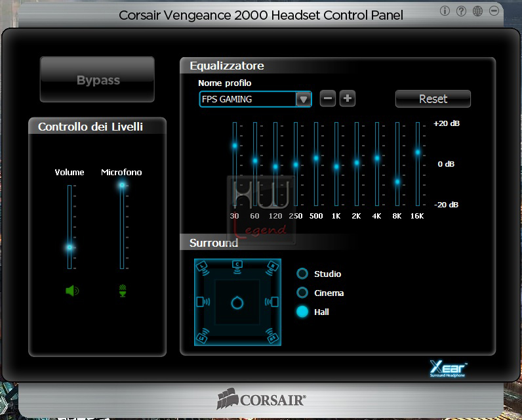
Task: Click the 120 Hz equalizer slider
Action: pyautogui.click(x=275, y=167)
